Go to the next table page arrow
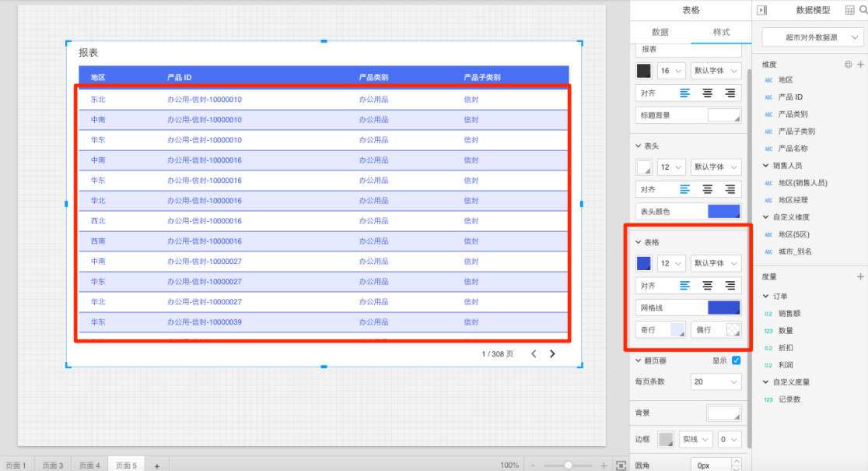The height and width of the screenshot is (471, 868). pos(553,353)
